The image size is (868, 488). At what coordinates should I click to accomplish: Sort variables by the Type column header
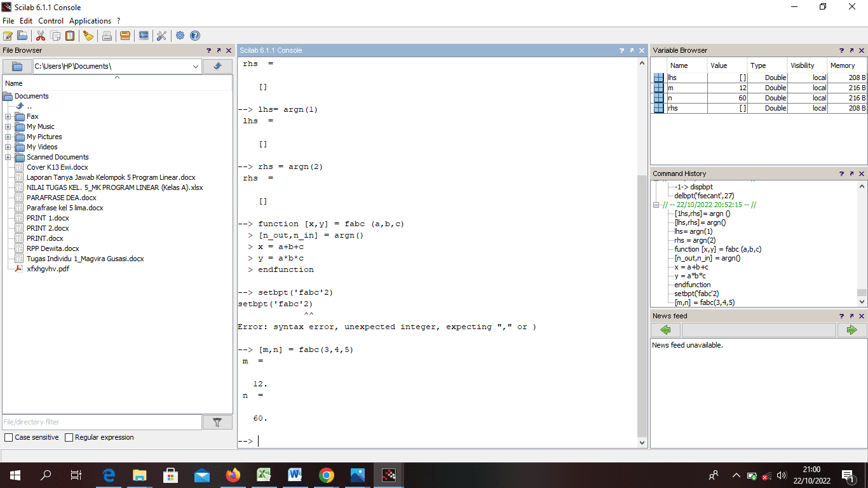[767, 65]
